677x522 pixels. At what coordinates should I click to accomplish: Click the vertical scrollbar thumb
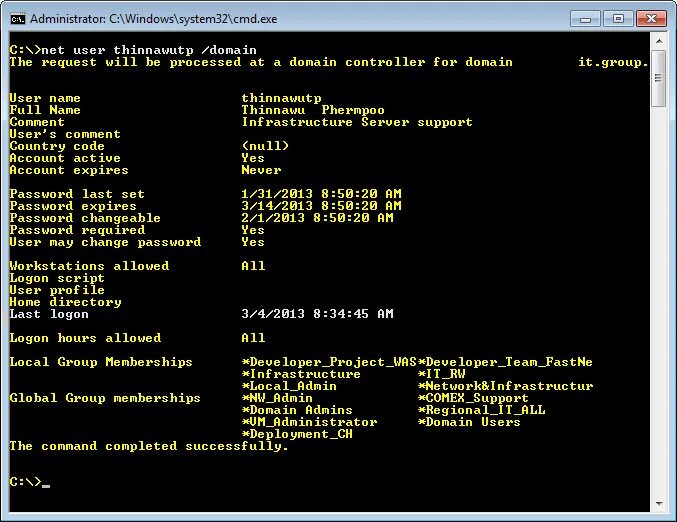659,78
